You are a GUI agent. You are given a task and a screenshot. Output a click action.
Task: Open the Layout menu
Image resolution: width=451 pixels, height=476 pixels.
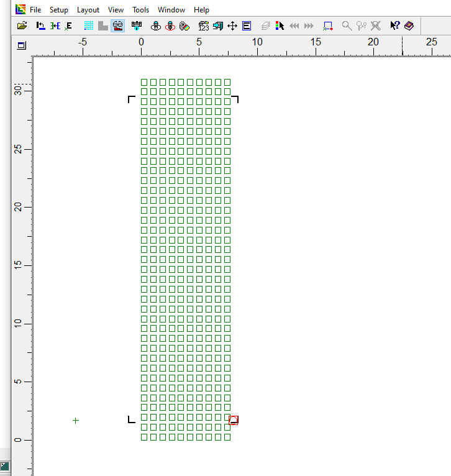(x=88, y=10)
